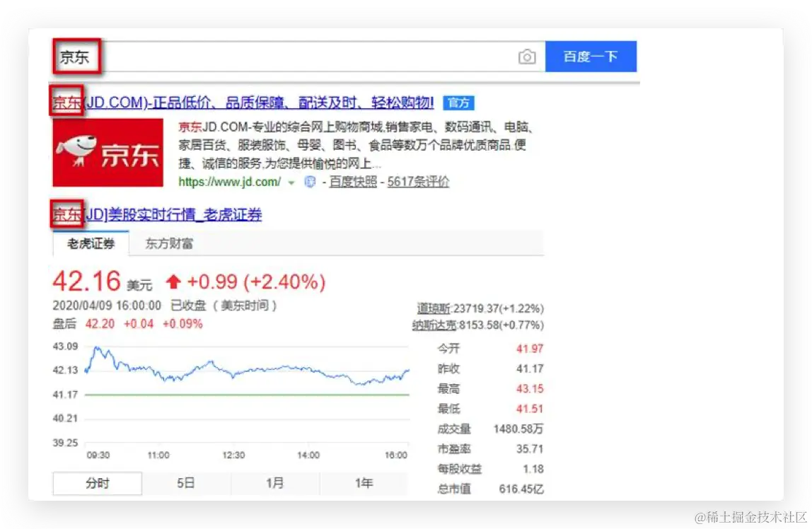Click inside the search box containing 京东

[298, 57]
